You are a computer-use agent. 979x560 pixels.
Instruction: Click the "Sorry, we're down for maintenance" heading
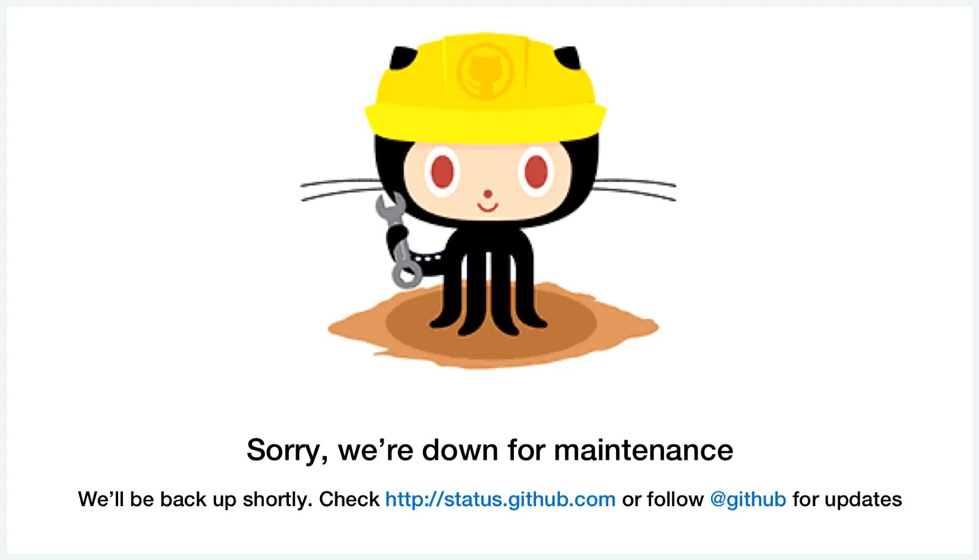[489, 451]
